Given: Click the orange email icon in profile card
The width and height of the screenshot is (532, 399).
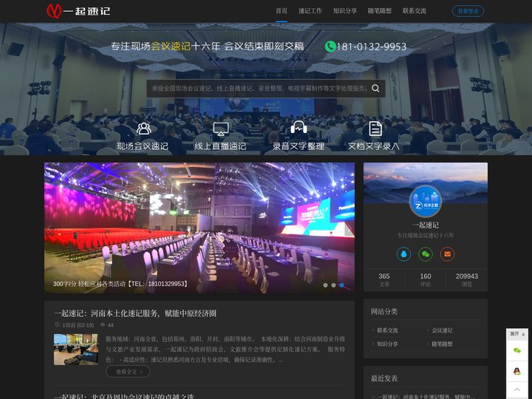Looking at the screenshot, I should coord(448,254).
